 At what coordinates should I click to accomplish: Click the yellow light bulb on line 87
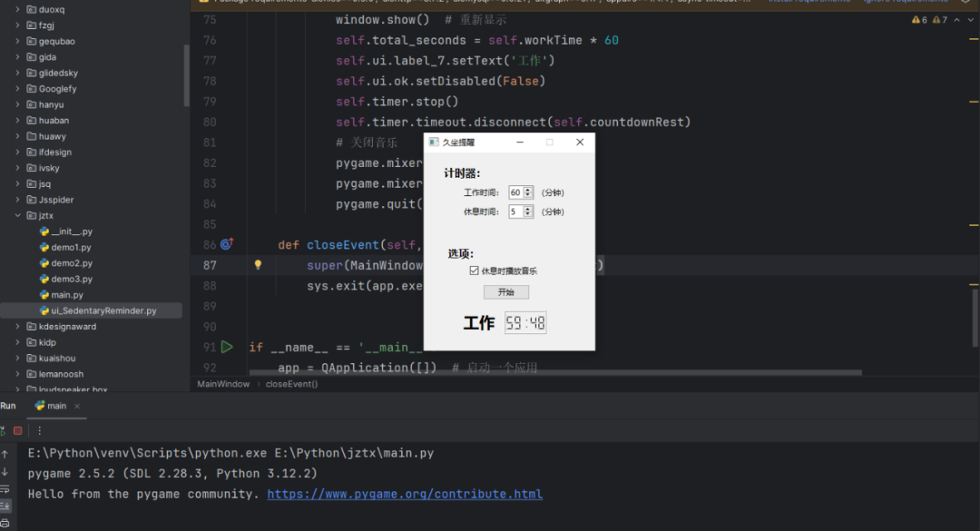(x=258, y=264)
